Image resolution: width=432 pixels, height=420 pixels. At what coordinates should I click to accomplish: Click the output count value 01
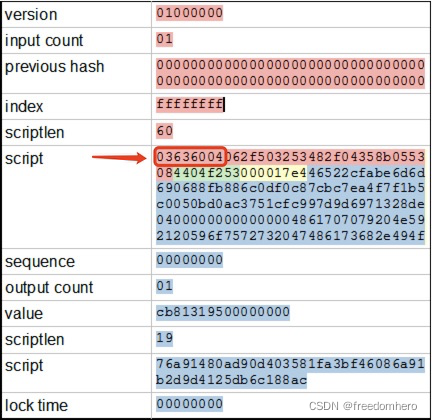tap(164, 286)
